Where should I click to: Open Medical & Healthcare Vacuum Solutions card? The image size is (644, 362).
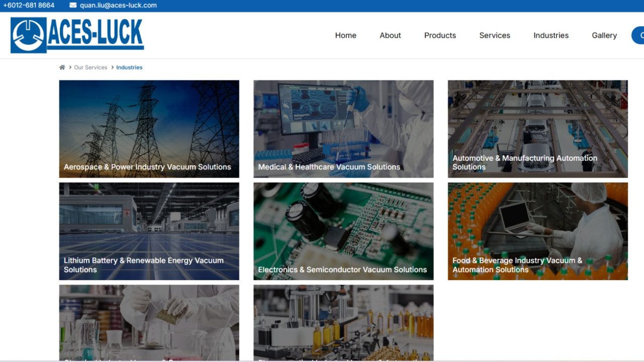pos(343,129)
